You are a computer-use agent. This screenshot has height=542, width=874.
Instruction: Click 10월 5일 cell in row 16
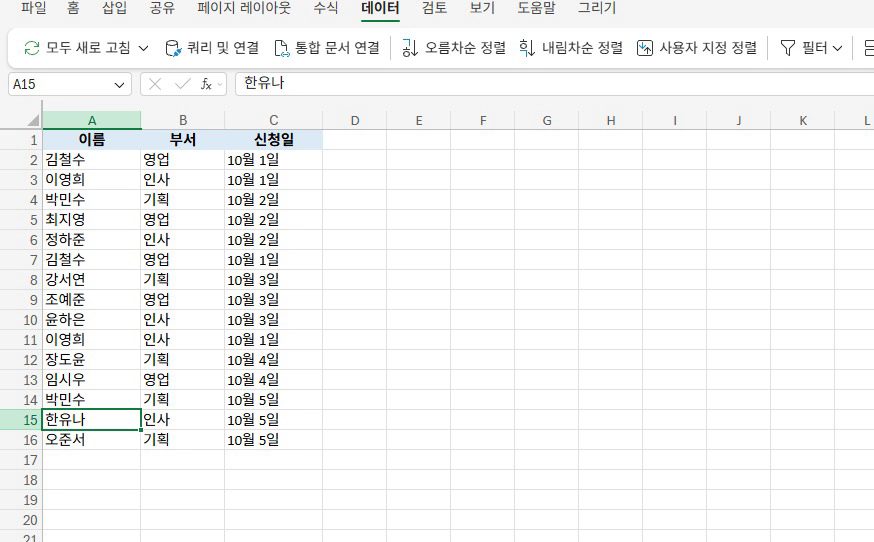coord(274,440)
